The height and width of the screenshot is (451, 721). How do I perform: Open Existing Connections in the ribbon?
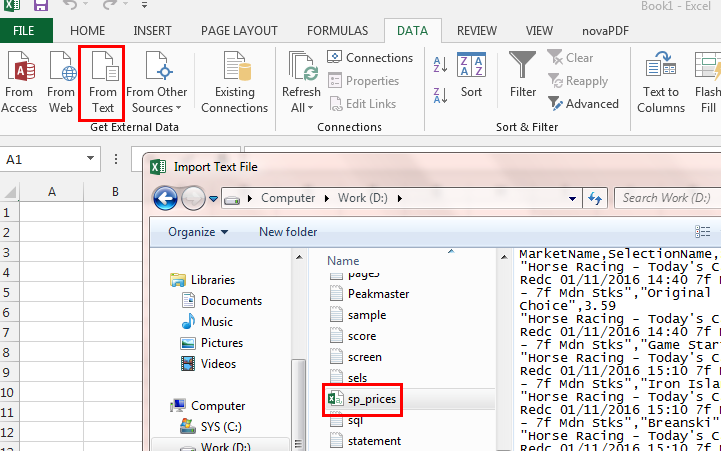point(235,83)
